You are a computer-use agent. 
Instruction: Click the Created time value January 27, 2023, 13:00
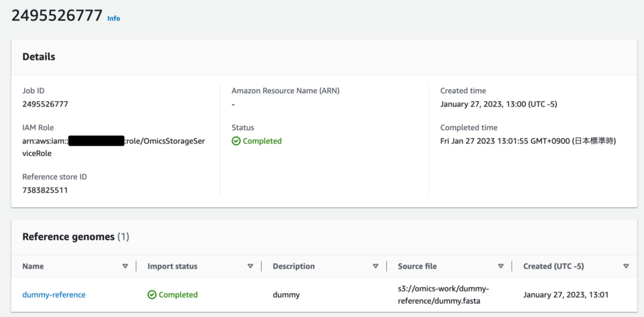point(498,104)
